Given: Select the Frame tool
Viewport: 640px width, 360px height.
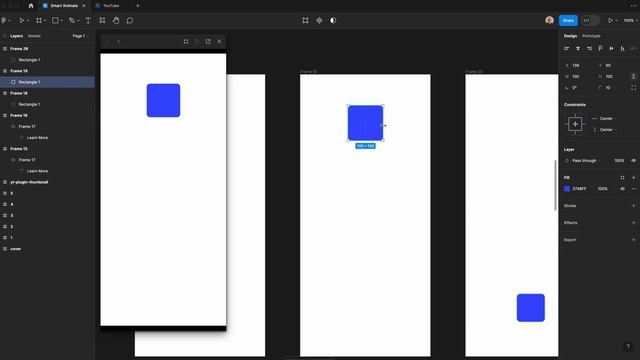Looking at the screenshot, I should tap(39, 20).
